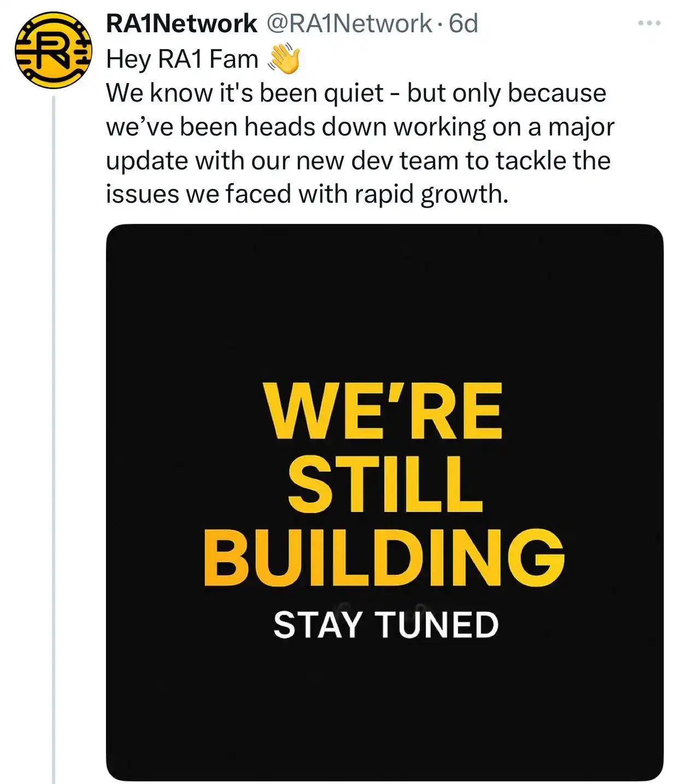Click the rapid growth text line
The width and height of the screenshot is (679, 784).
307,195
